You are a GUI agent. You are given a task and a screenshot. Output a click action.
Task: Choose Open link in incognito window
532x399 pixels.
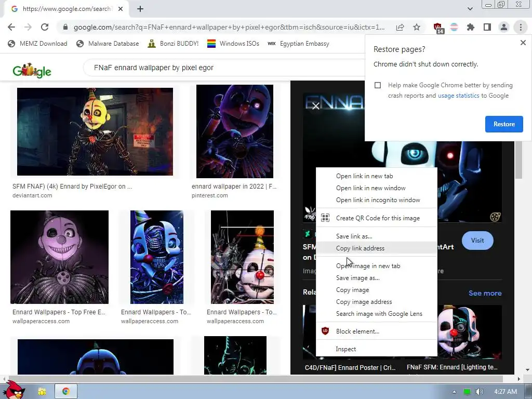pos(376,200)
